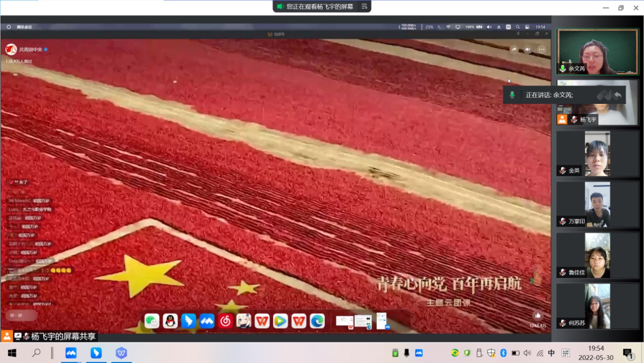Click the purple shield app on the taskbar
The width and height of the screenshot is (644, 363).
pyautogui.click(x=121, y=353)
